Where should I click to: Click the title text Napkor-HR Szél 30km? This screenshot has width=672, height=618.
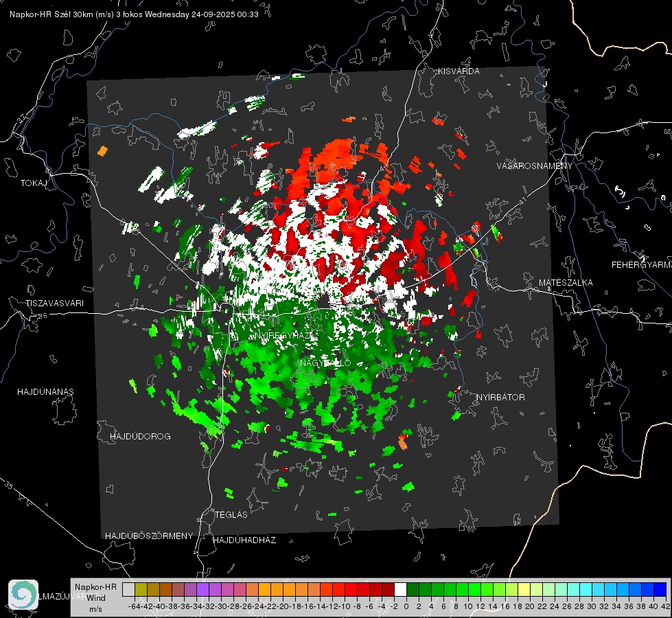pyautogui.click(x=51, y=14)
